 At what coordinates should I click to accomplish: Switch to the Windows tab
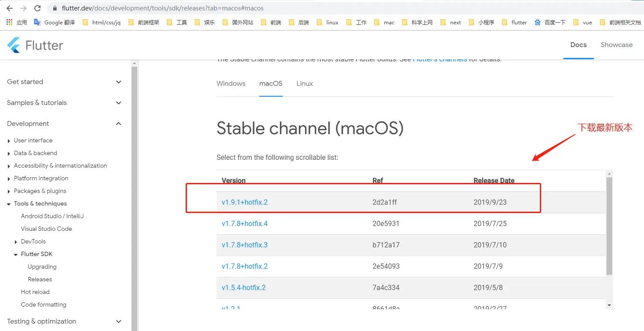[231, 84]
